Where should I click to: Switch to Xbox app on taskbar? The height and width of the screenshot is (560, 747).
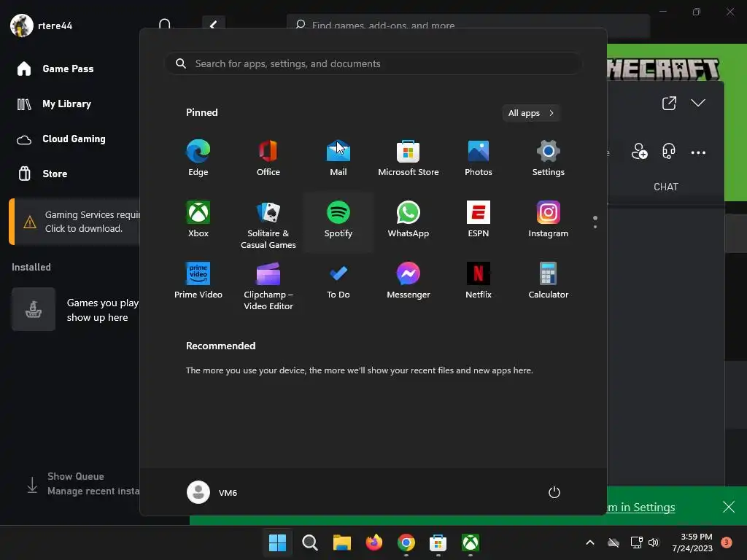coord(471,542)
